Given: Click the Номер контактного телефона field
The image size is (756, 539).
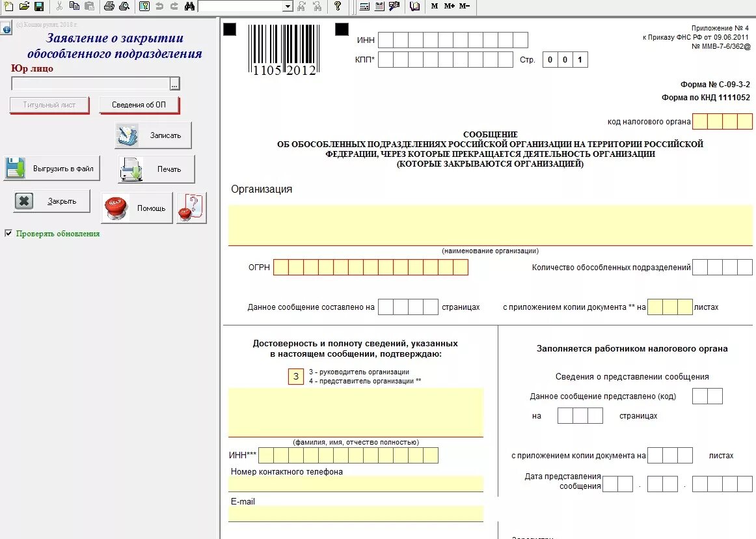Looking at the screenshot, I should pos(356,484).
